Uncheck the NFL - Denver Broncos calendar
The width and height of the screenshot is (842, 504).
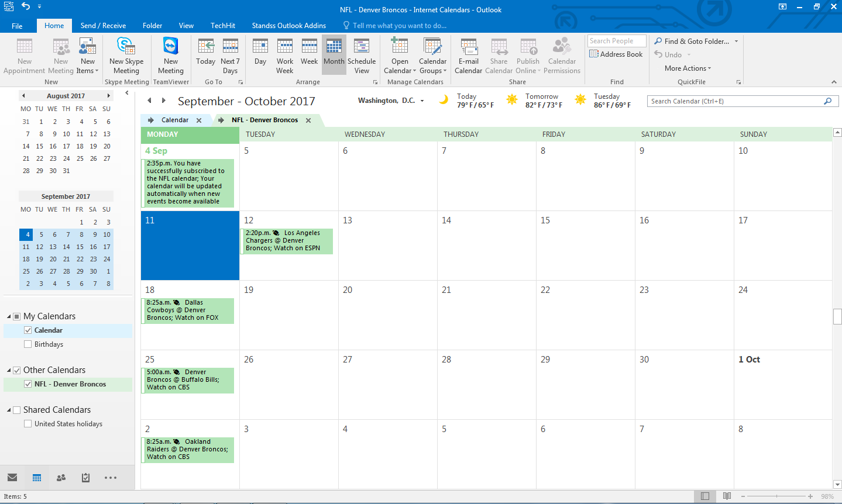(28, 384)
